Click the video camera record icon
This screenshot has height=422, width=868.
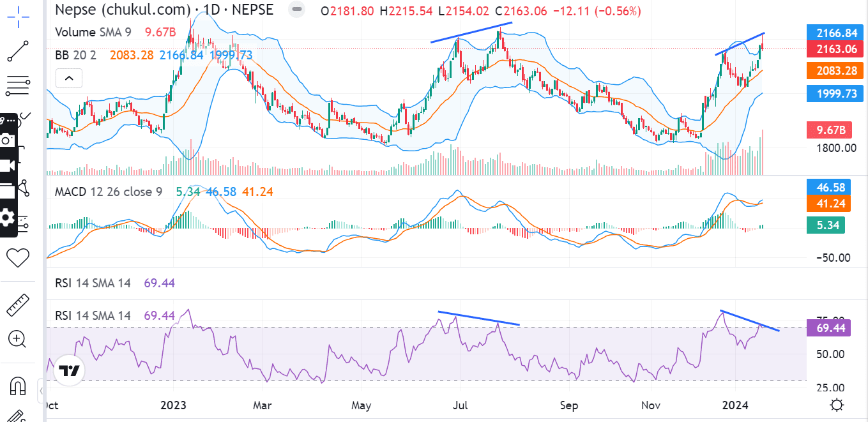pyautogui.click(x=7, y=165)
